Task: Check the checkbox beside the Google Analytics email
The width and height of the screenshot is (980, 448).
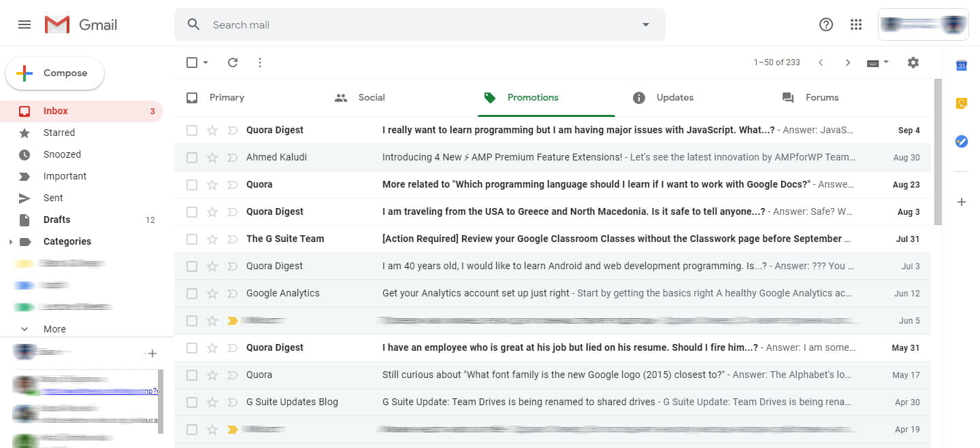Action: (x=191, y=293)
